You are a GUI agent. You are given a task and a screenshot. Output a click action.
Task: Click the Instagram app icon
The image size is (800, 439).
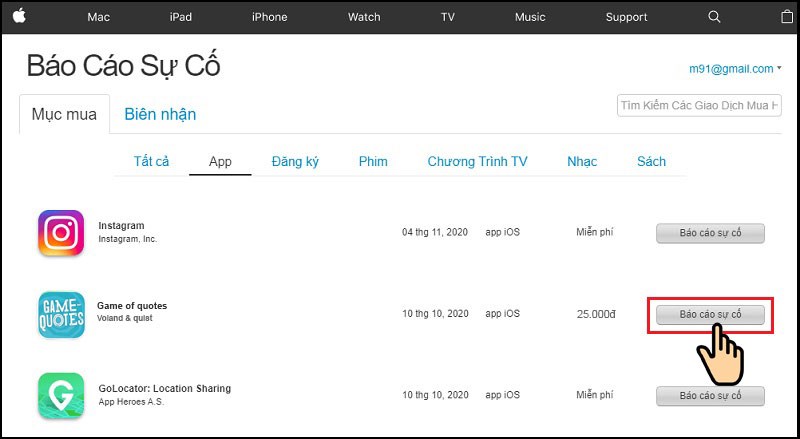pyautogui.click(x=61, y=233)
